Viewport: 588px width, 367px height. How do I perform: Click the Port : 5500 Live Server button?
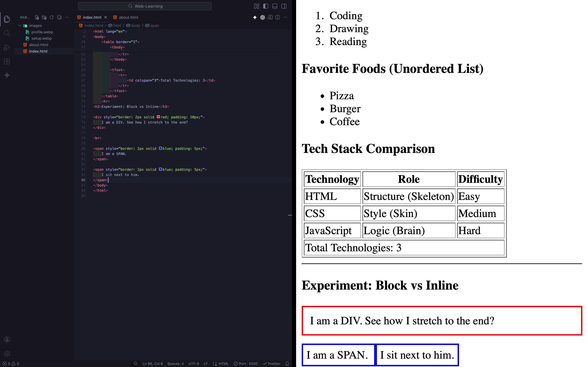[246, 364]
